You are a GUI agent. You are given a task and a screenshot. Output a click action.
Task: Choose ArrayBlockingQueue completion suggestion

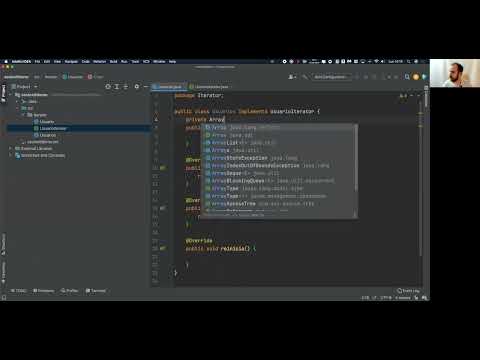click(x=279, y=181)
